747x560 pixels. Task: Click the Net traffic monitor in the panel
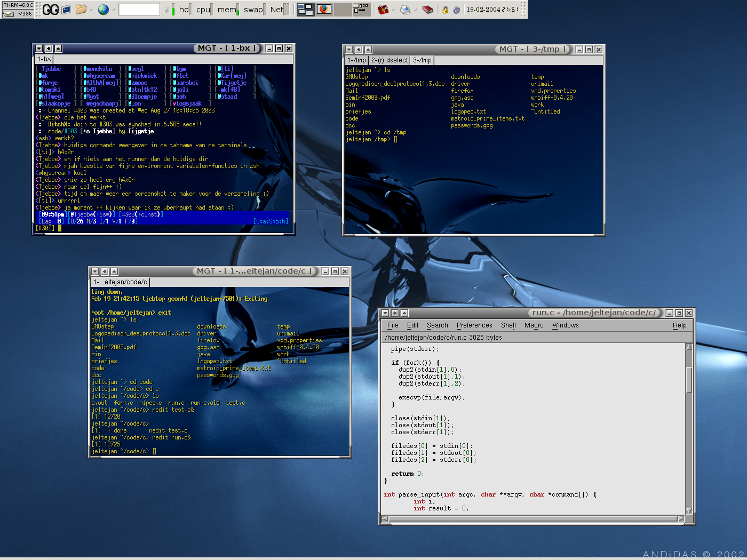(279, 10)
